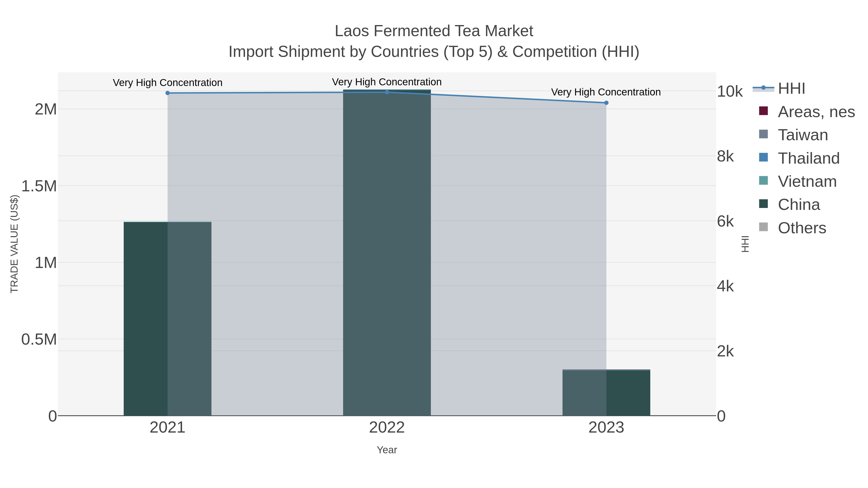Click the 0.5M y-axis tick label
Image resolution: width=868 pixels, height=488 pixels.
pyautogui.click(x=39, y=339)
